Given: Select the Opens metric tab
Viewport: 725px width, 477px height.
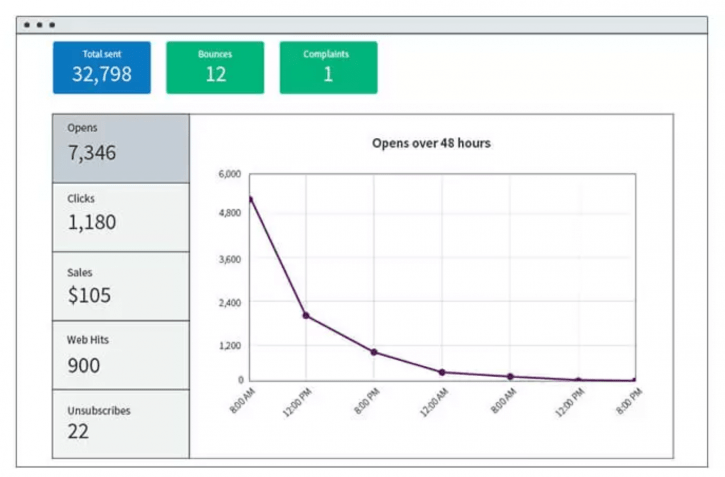Looking at the screenshot, I should pyautogui.click(x=120, y=148).
